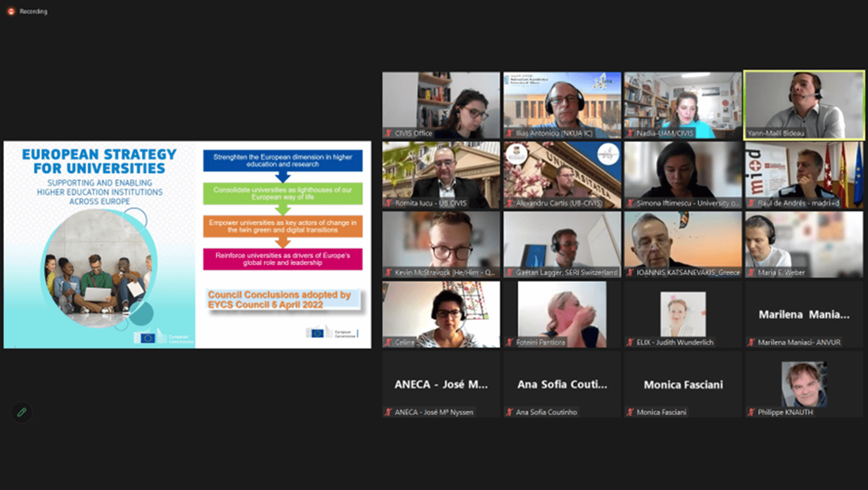Viewport: 868px width, 490px height.
Task: Select Ilias Antoniou (NKUA IC) video tile
Action: (562, 105)
